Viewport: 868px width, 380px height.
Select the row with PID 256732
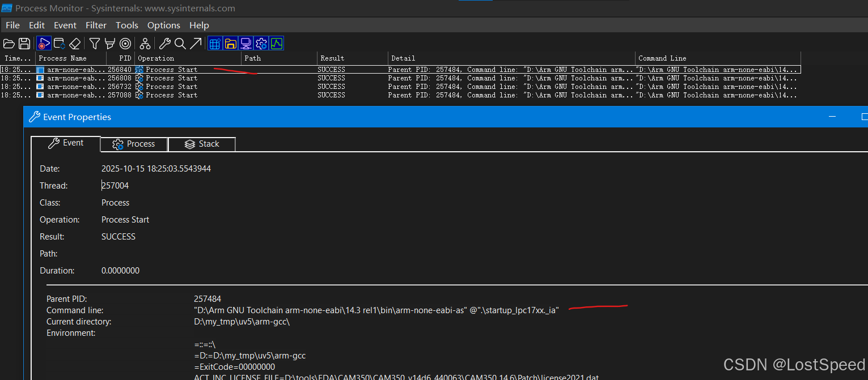click(x=400, y=87)
